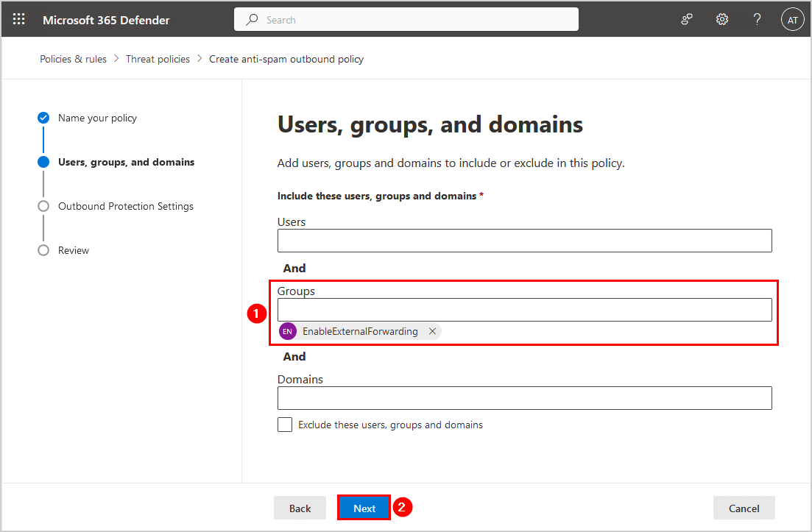The width and height of the screenshot is (812, 532).
Task: Open the Settings gear icon
Action: 722,20
